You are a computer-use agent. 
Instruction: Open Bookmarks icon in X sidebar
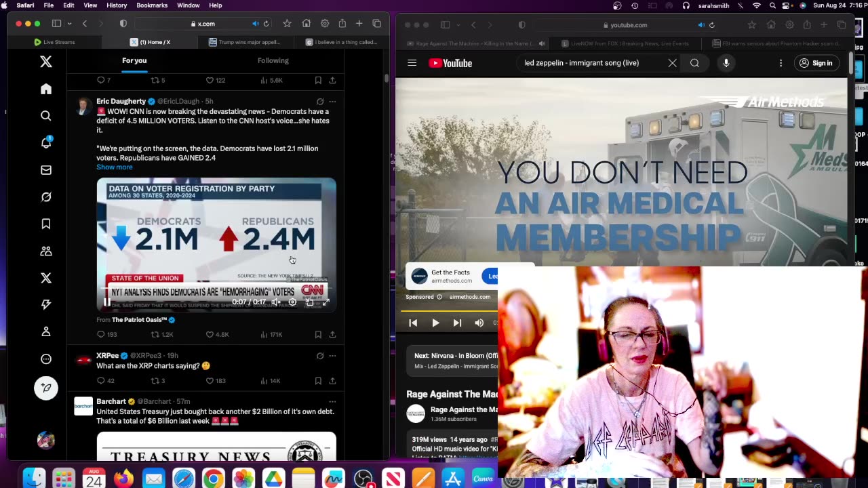46,224
